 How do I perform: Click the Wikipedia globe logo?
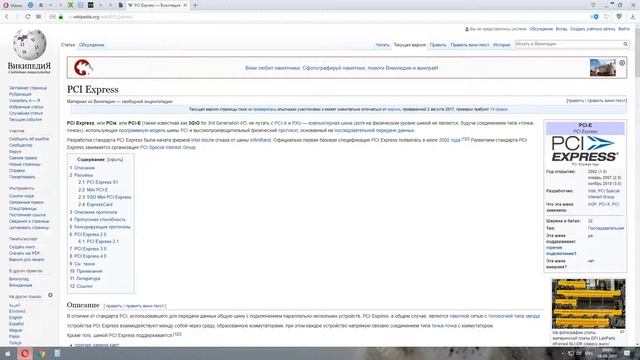tap(29, 44)
